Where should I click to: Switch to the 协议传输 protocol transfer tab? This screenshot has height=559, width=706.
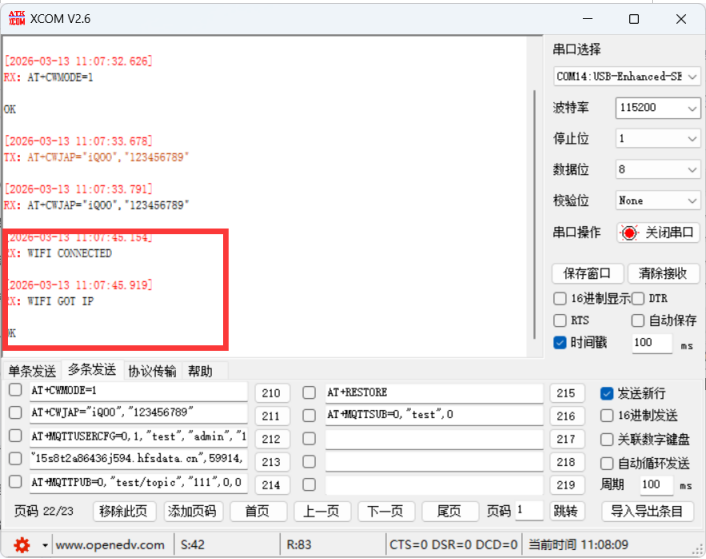point(152,371)
